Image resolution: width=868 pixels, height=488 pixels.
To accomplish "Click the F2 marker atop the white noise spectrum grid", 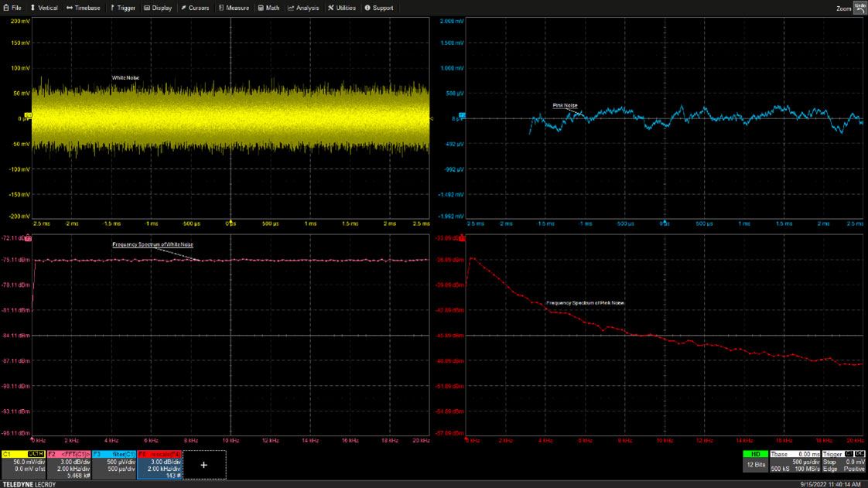I will point(29,238).
